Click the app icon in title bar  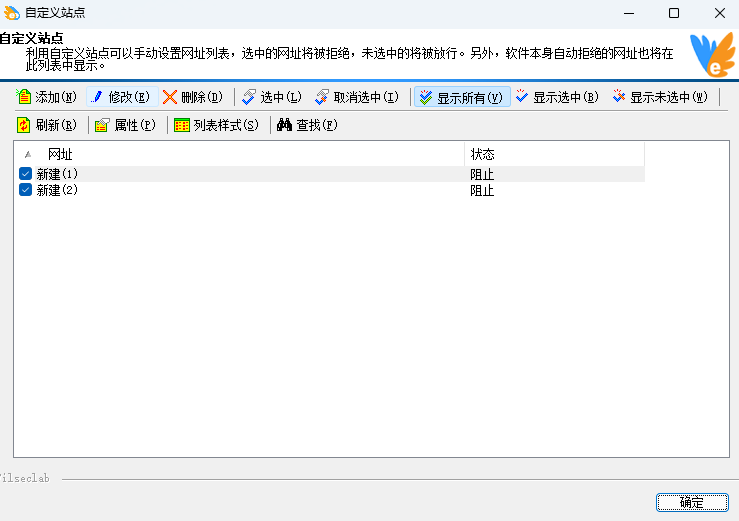click(11, 13)
